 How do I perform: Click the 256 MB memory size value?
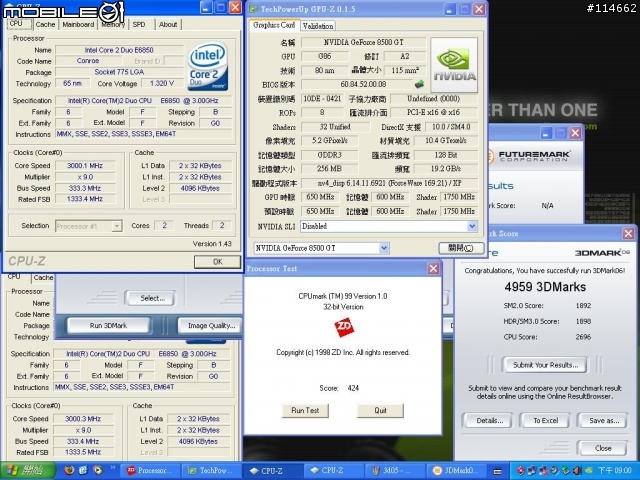point(329,169)
